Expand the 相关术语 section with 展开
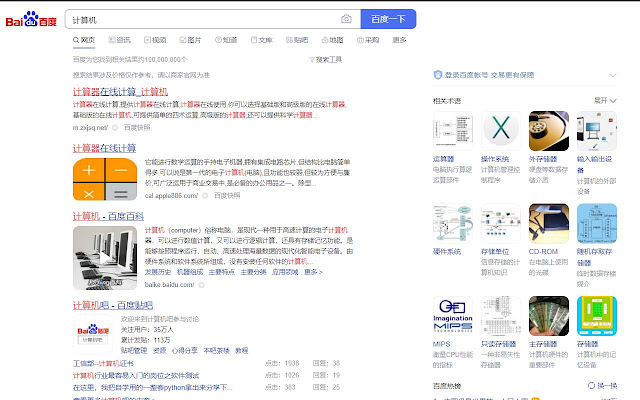 605,100
